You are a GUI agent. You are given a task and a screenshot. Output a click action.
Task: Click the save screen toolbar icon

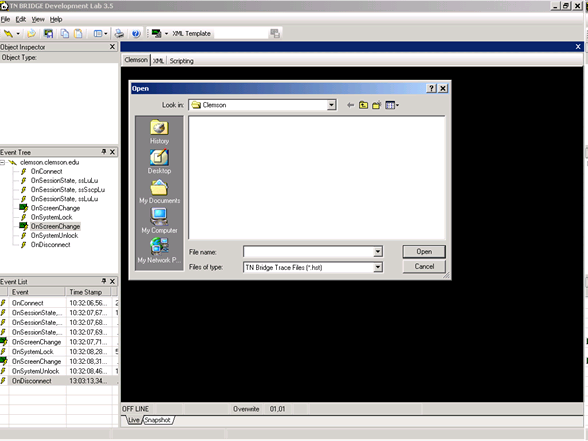click(48, 34)
